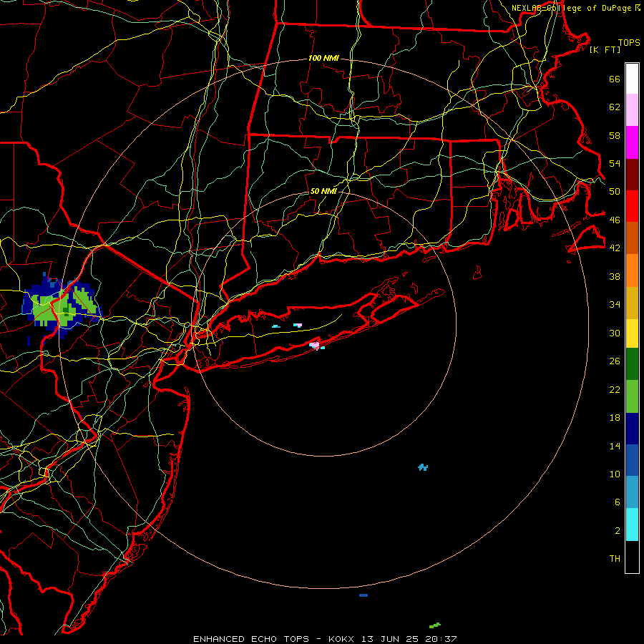This screenshot has width=644, height=644.
Task: Click the orange 42 kft legend band
Action: click(x=632, y=270)
